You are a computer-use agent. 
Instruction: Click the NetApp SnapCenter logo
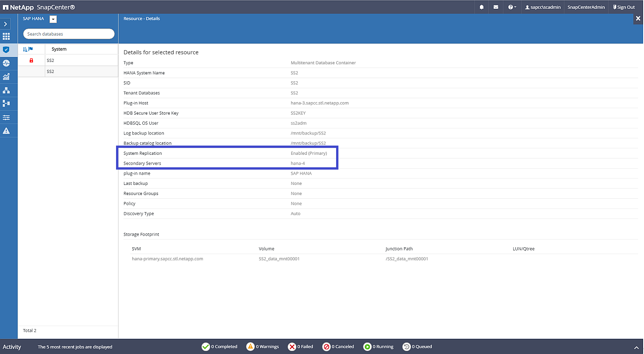39,7
